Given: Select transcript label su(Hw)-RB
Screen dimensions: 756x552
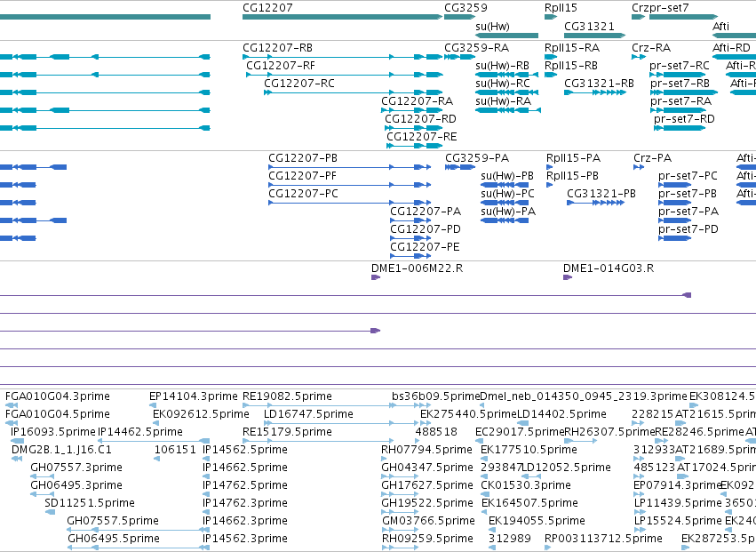Looking at the screenshot, I should 502,66.
